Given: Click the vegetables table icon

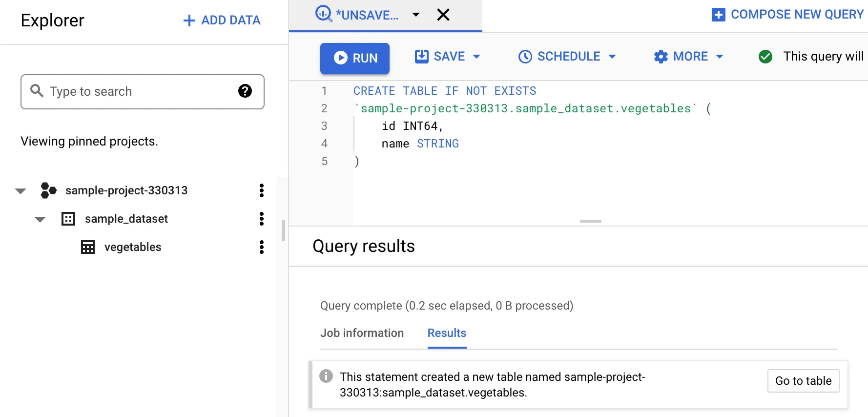Looking at the screenshot, I should [x=88, y=247].
